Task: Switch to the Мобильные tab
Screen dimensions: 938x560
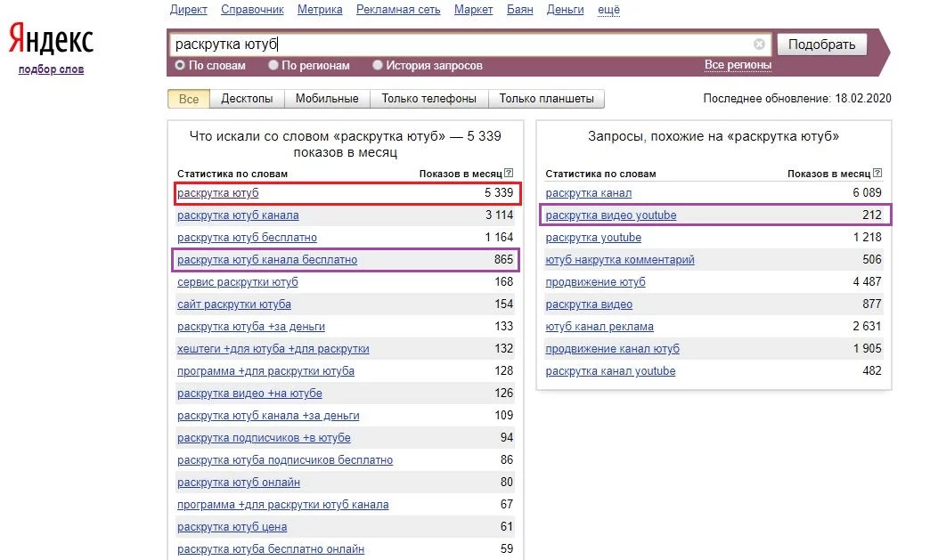Action: [x=327, y=99]
